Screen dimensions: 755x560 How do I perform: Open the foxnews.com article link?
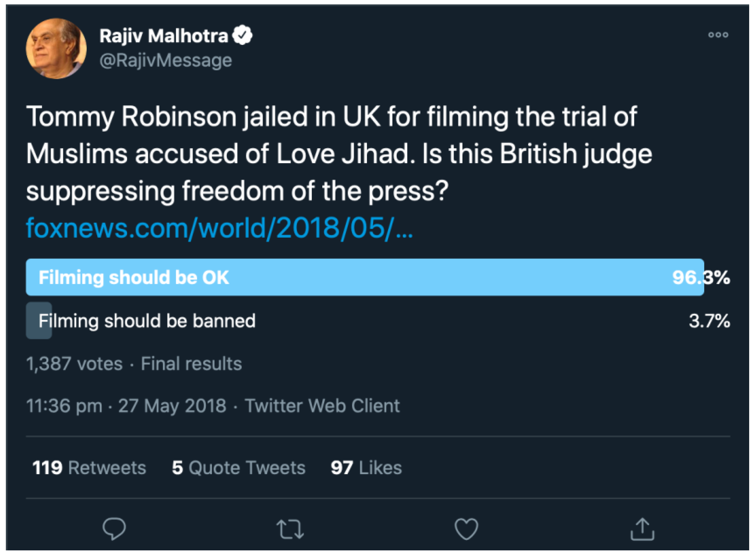tap(219, 228)
